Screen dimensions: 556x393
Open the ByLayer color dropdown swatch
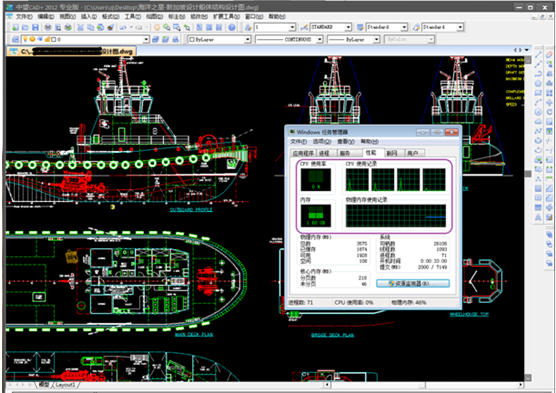(219, 39)
